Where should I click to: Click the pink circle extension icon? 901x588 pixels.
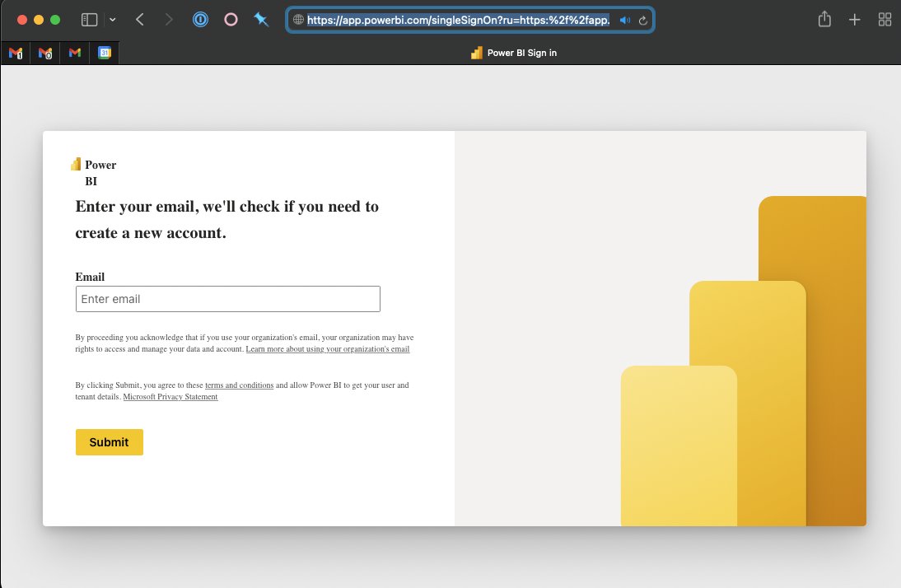point(231,20)
